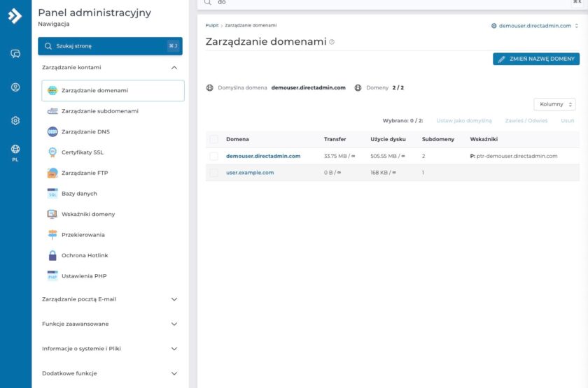
Task: Click Ustaw jako domyślną action
Action: (464, 120)
